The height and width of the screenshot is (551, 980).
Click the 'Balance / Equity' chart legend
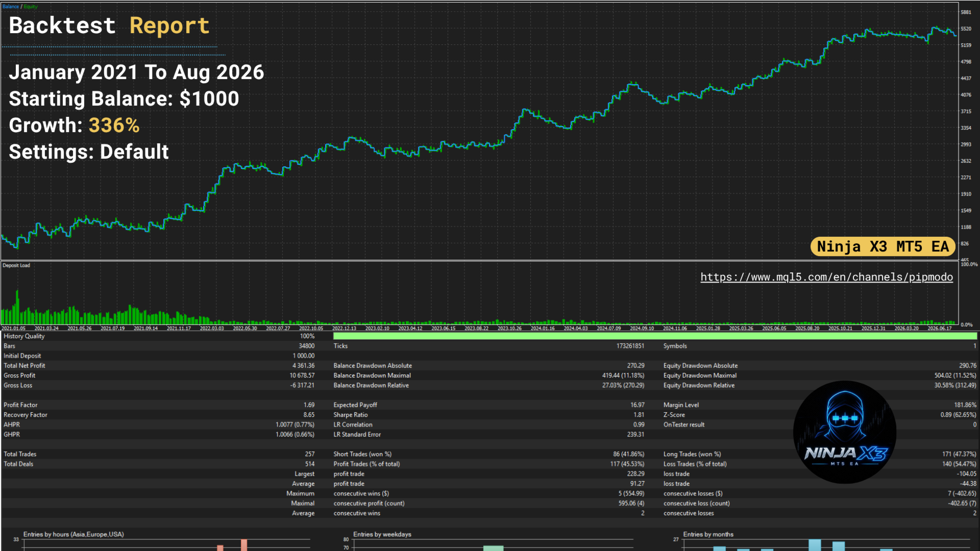[x=20, y=7]
